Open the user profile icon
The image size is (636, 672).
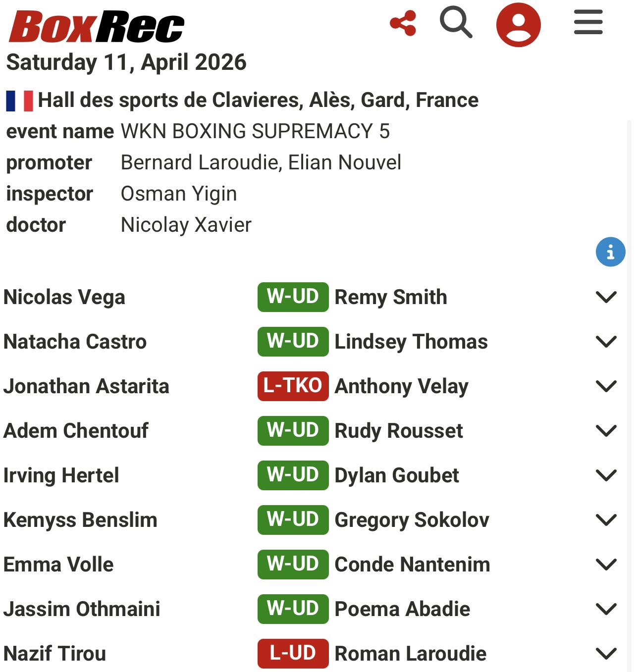pyautogui.click(x=518, y=25)
